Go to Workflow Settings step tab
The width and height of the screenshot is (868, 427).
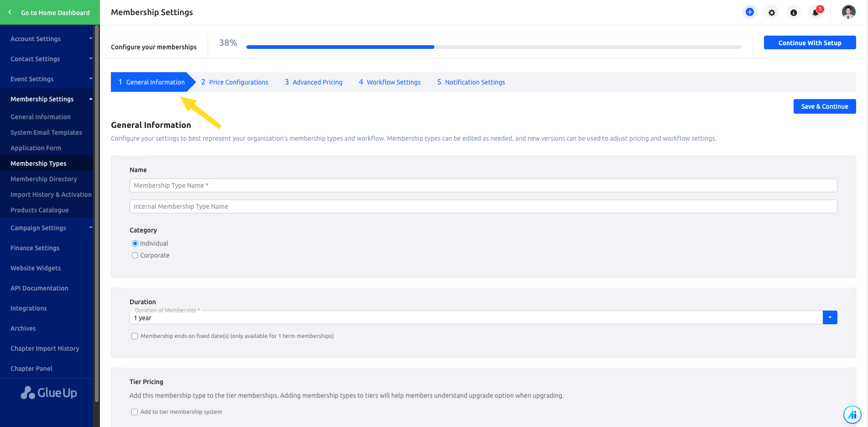coord(389,82)
